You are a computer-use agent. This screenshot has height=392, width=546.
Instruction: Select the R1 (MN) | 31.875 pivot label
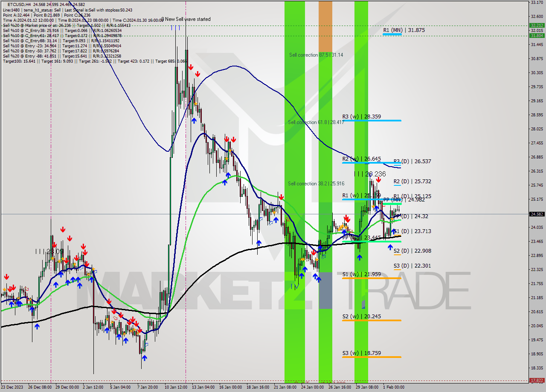[x=404, y=30]
